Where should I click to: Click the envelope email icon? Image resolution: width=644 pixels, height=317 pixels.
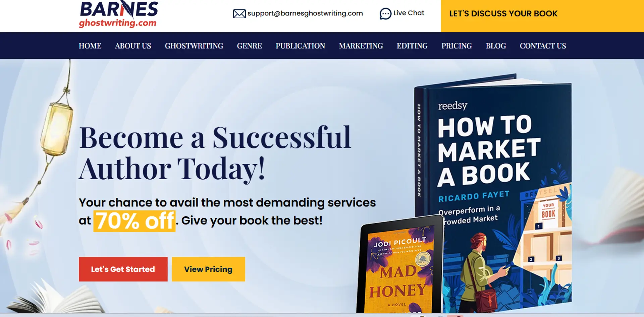click(x=239, y=14)
